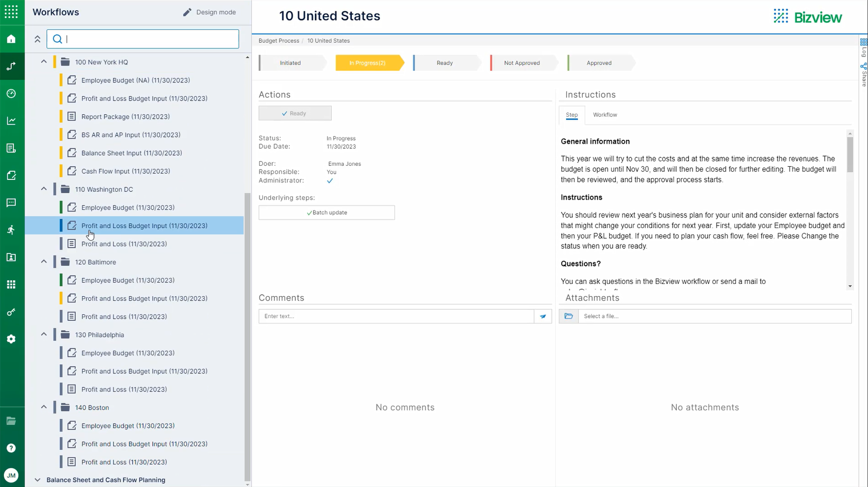
Task: Open the settings gear icon
Action: pyautogui.click(x=12, y=338)
